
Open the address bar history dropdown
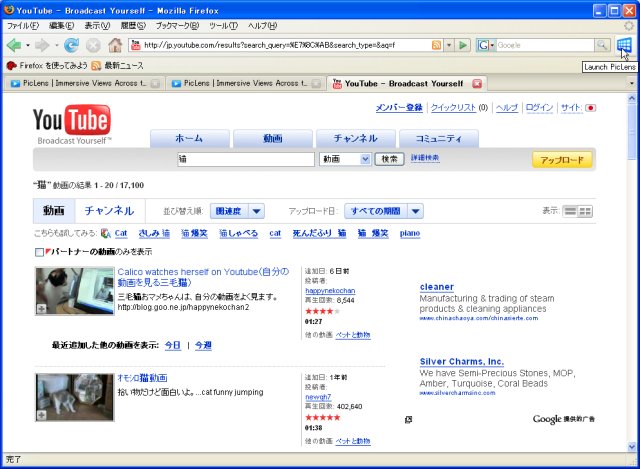449,45
